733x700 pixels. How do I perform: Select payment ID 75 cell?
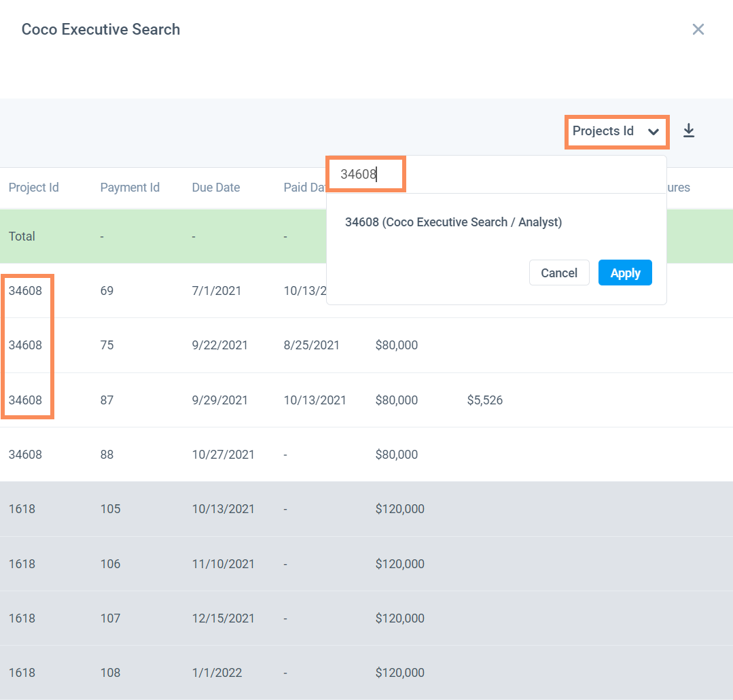(x=107, y=345)
